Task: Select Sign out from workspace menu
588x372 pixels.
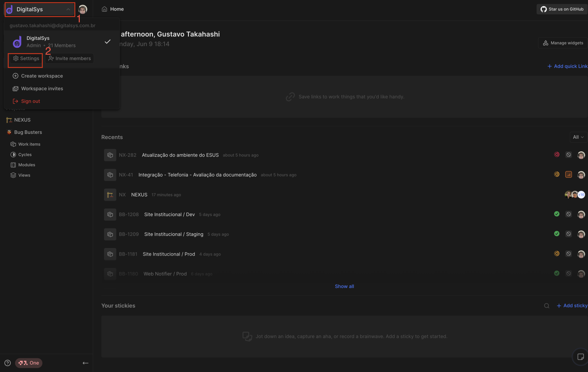Action: 30,101
